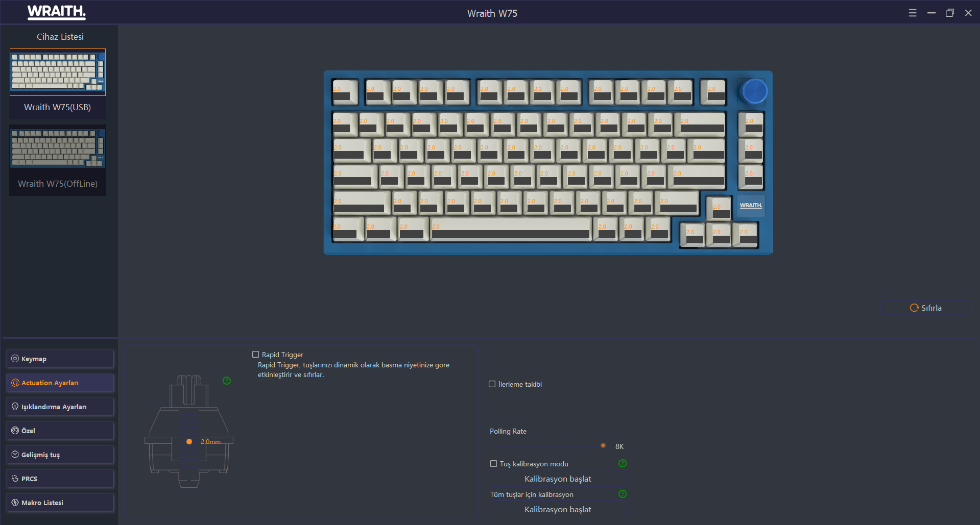Open Actuation Ayarları section
Image resolution: width=980 pixels, height=525 pixels.
coord(60,383)
